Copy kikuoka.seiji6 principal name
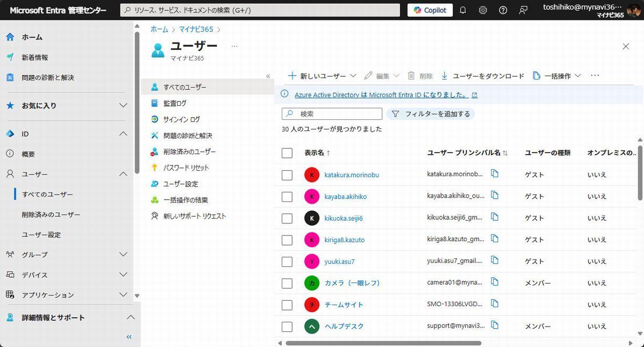 (495, 217)
